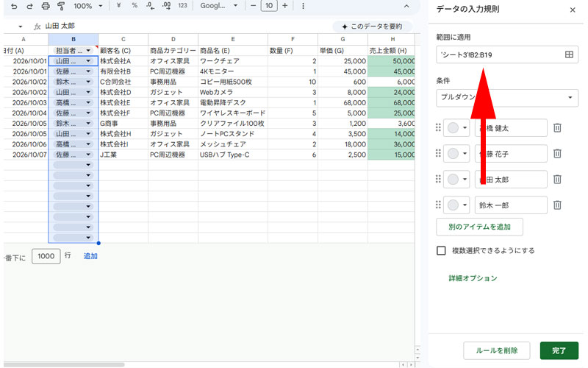Collapse the toolbar with the up chevron
This screenshot has width=588, height=368.
(406, 6)
